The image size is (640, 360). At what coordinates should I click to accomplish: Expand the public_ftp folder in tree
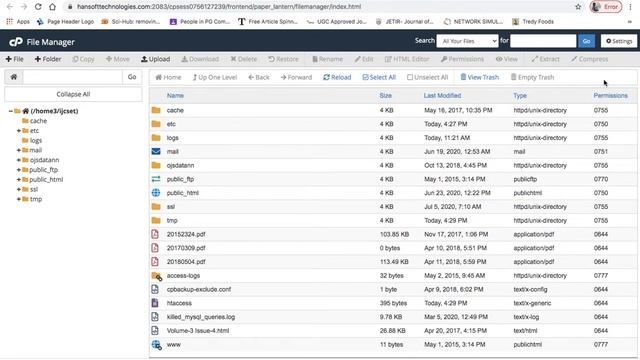[x=19, y=170]
